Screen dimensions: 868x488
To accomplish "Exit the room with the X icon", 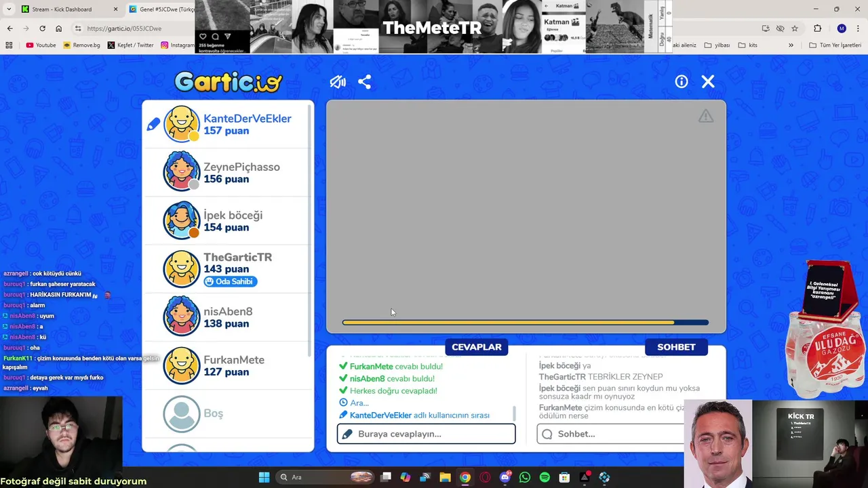I will [x=708, y=82].
